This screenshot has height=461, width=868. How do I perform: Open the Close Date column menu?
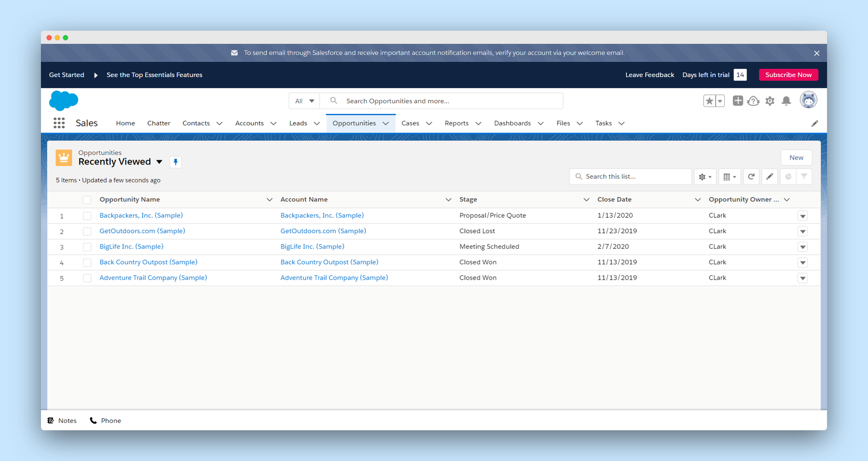point(698,200)
